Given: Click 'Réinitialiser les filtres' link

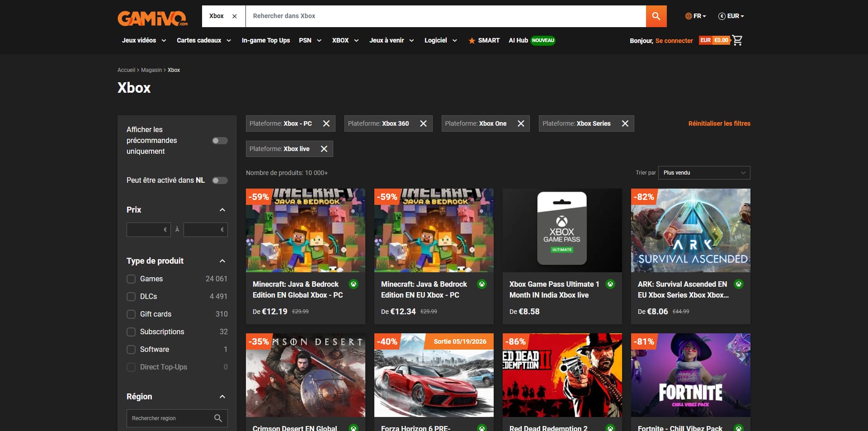Looking at the screenshot, I should [719, 123].
